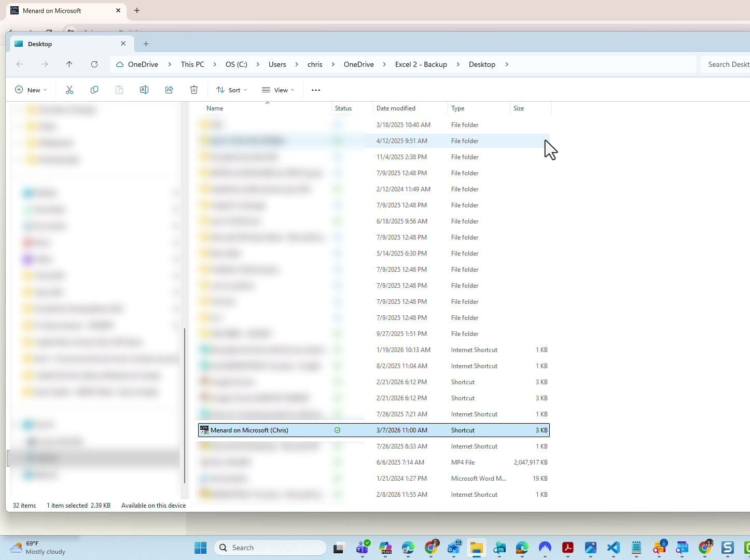Image resolution: width=750 pixels, height=560 pixels.
Task: Check the sync status icon on the selected shortcut
Action: pos(337,430)
